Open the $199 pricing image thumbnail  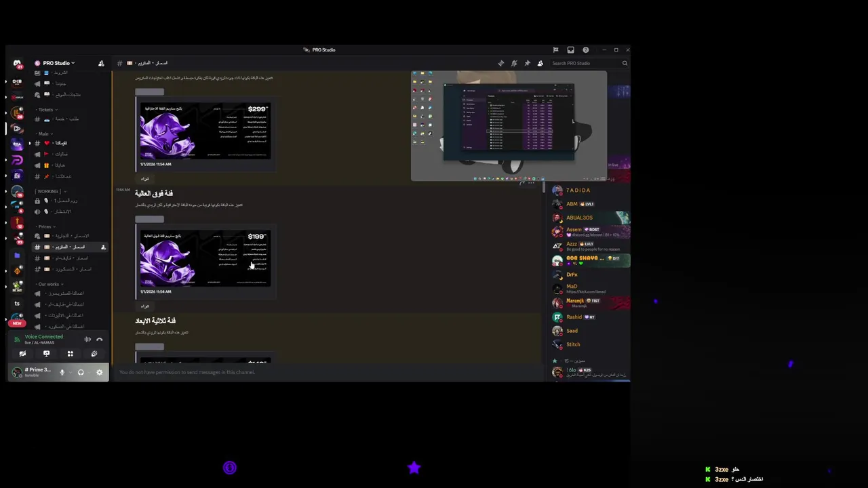pyautogui.click(x=205, y=259)
